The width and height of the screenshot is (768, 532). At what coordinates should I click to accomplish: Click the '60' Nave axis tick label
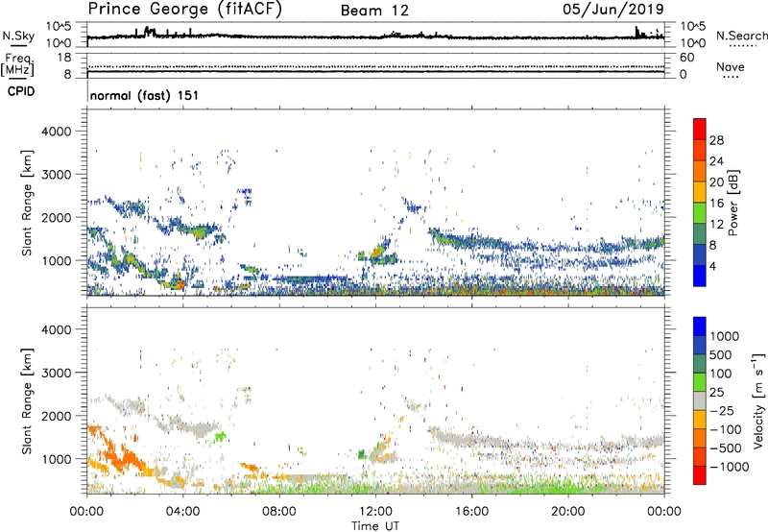(686, 58)
